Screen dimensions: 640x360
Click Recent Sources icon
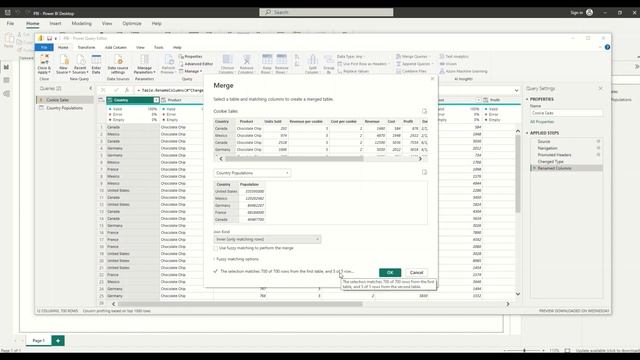click(x=80, y=60)
